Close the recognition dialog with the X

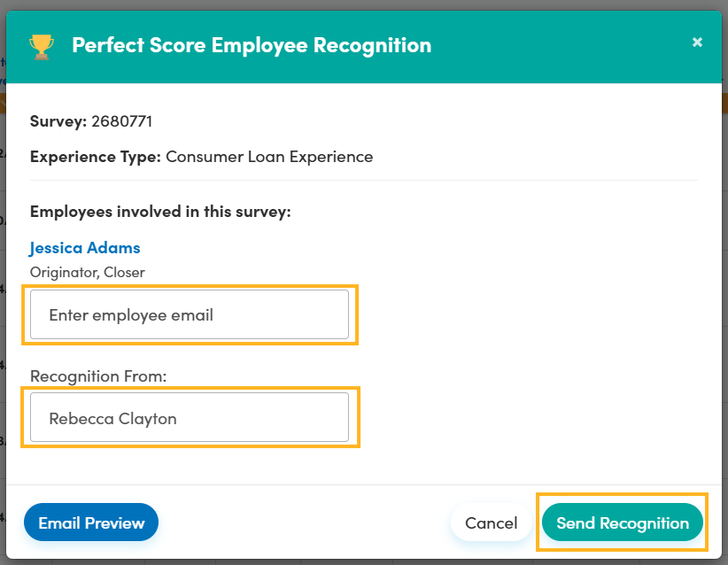pyautogui.click(x=697, y=43)
